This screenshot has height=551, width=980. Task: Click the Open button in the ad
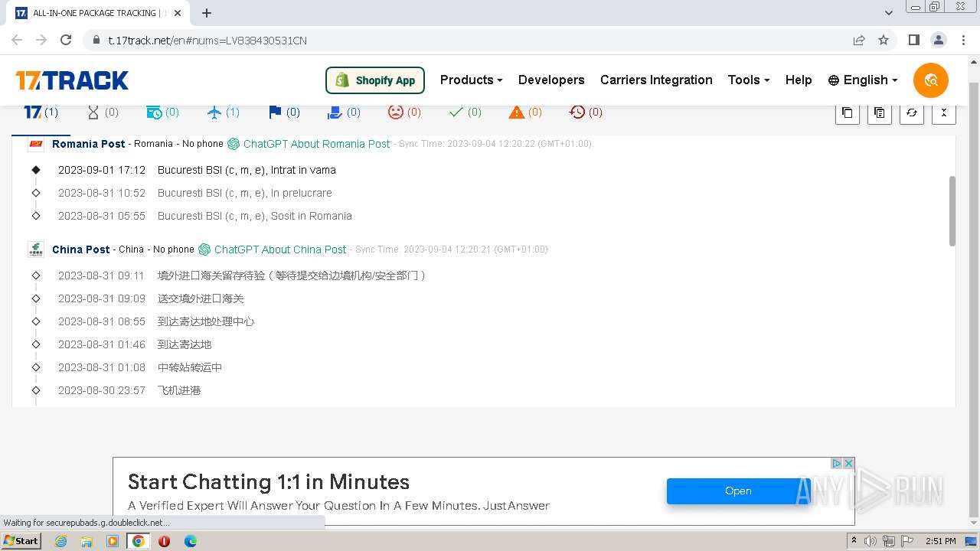(x=738, y=491)
